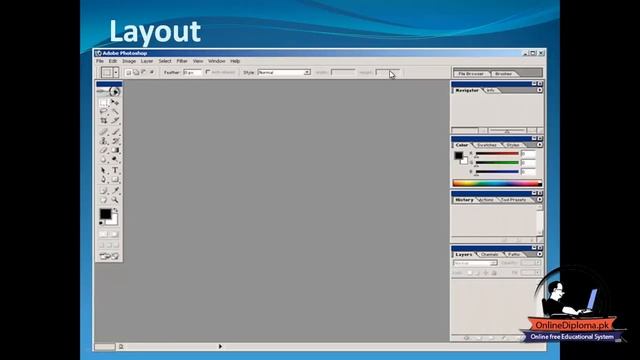Image resolution: width=640 pixels, height=360 pixels.
Task: Click the swap foreground/background colors arrow
Action: point(116,210)
